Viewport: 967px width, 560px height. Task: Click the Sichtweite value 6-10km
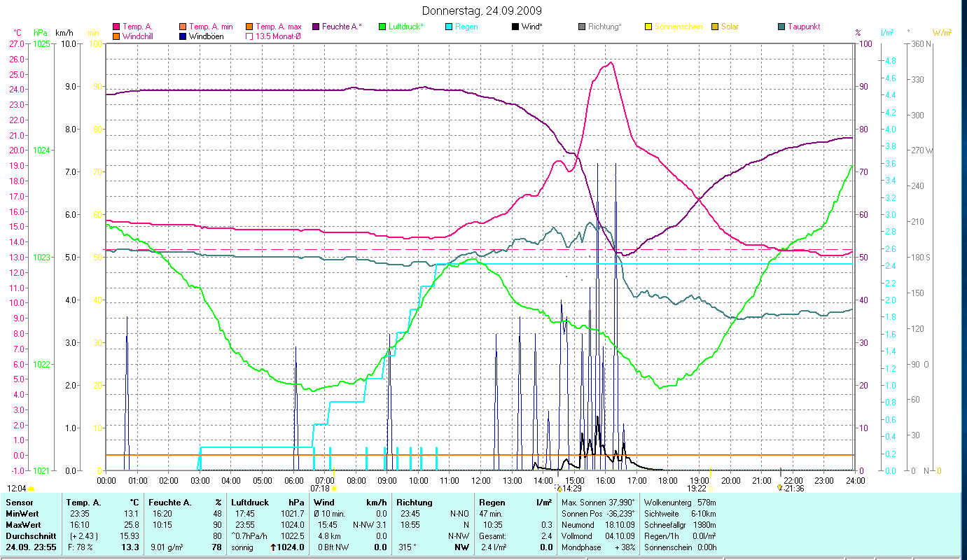[x=703, y=514]
